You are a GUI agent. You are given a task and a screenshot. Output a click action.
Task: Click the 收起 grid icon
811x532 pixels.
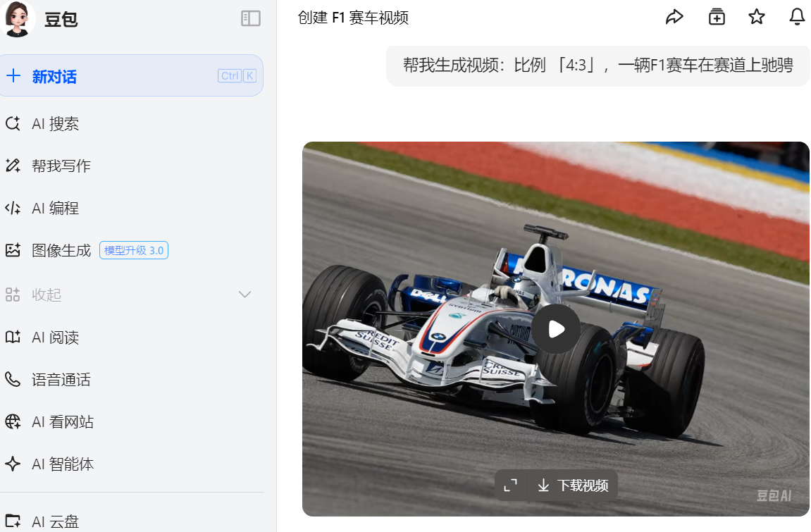click(x=13, y=295)
